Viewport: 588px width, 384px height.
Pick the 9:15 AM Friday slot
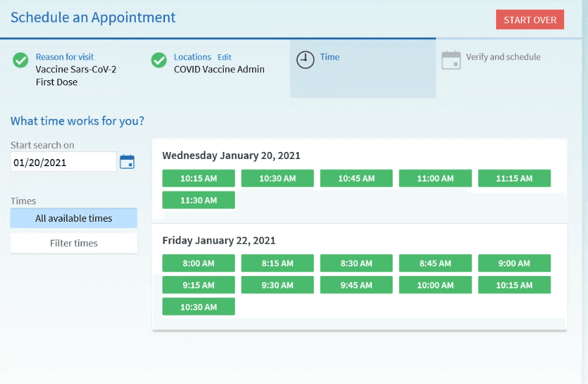coord(199,284)
